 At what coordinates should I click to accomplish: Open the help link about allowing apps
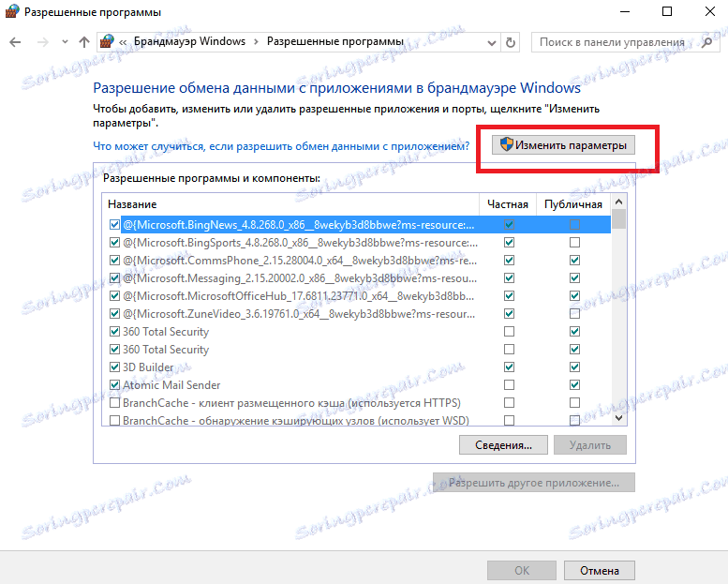click(x=281, y=146)
